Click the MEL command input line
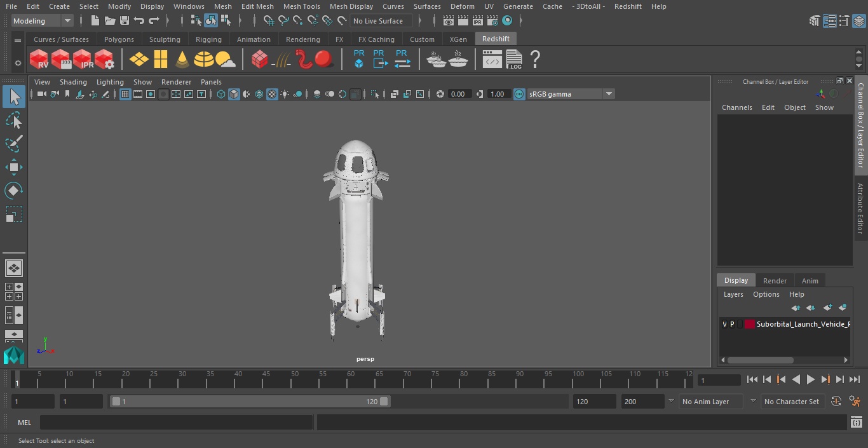The width and height of the screenshot is (868, 448). coord(176,423)
